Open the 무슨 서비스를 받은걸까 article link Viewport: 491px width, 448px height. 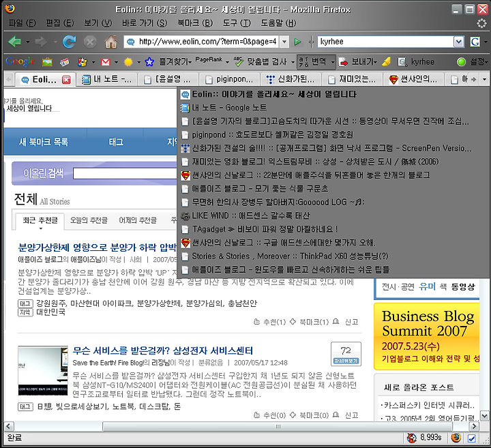pyautogui.click(x=163, y=350)
